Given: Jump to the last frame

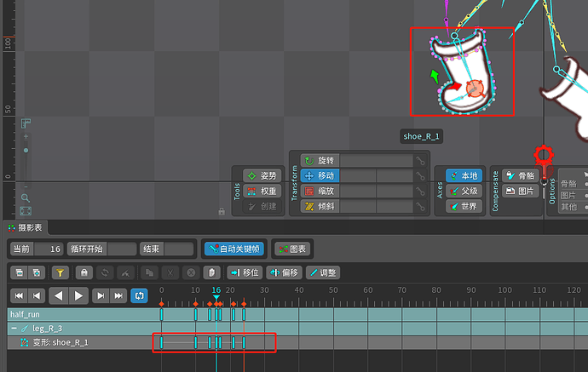Looking at the screenshot, I should pyautogui.click(x=118, y=295).
